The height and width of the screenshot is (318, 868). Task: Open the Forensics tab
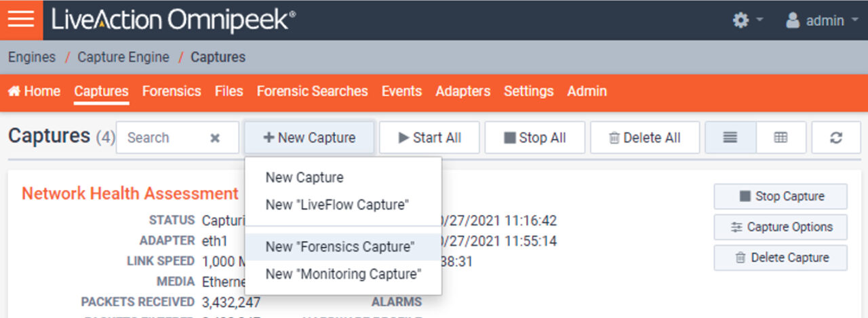pyautogui.click(x=172, y=92)
